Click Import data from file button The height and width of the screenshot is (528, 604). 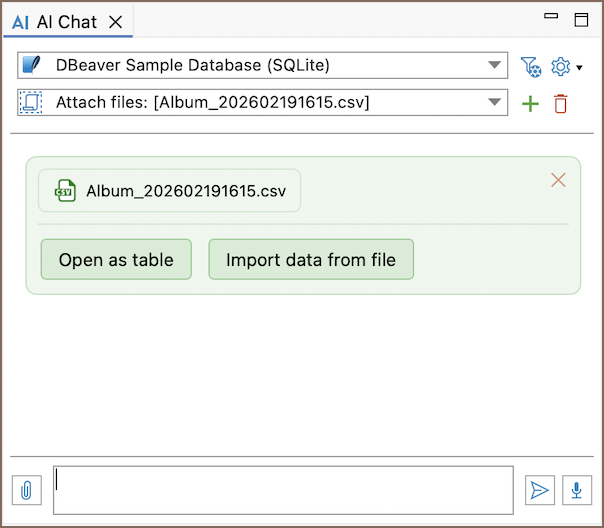pyautogui.click(x=311, y=260)
